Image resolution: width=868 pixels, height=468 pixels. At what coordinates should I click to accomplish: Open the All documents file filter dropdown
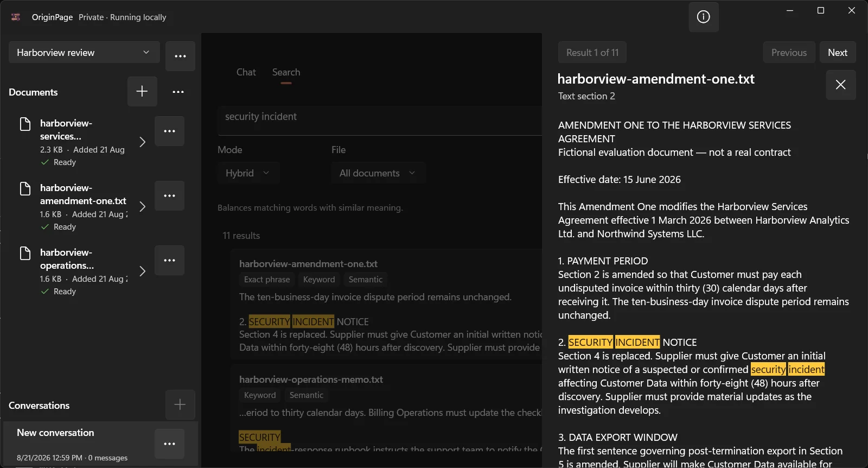click(378, 173)
